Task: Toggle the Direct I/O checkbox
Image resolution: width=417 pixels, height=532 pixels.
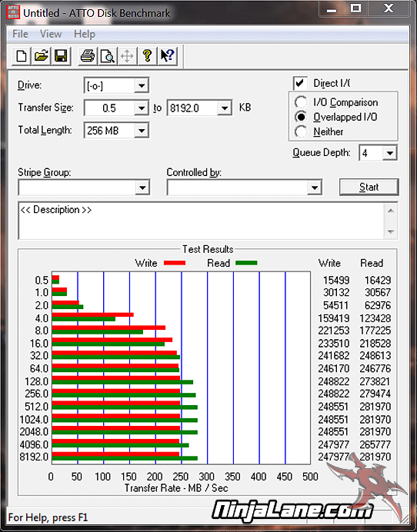Action: point(301,83)
